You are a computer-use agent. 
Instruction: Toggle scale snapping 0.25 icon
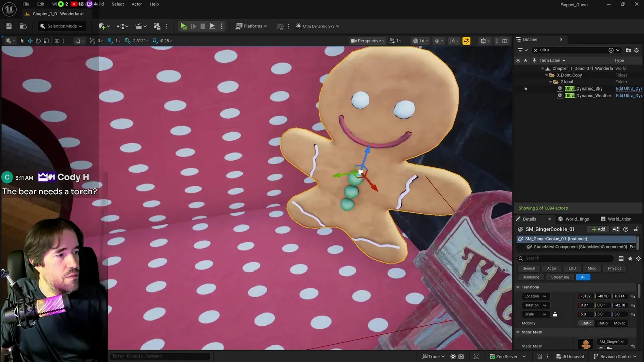[x=155, y=41]
